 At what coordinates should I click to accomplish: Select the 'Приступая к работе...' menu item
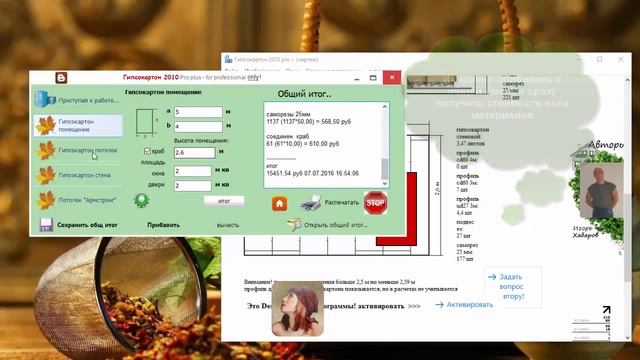(x=89, y=100)
